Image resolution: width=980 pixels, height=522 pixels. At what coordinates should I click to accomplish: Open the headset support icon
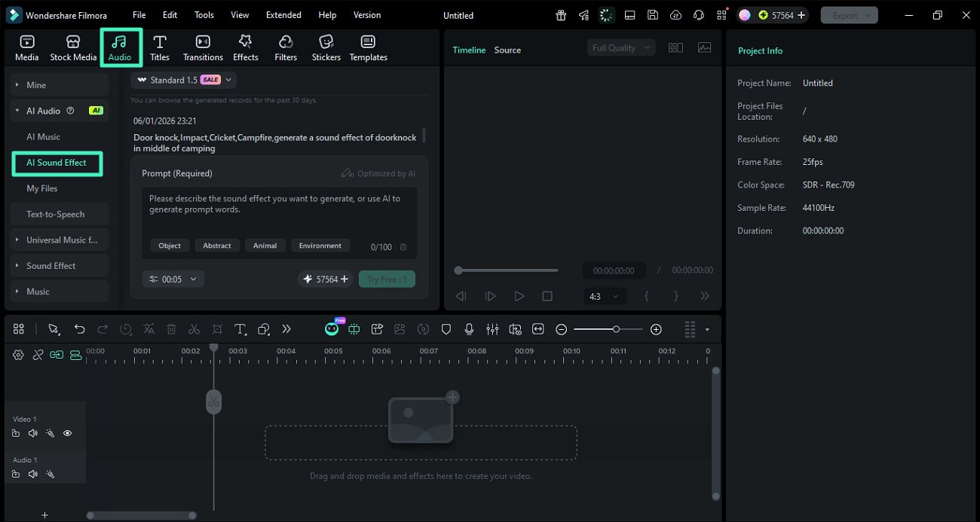coord(699,15)
